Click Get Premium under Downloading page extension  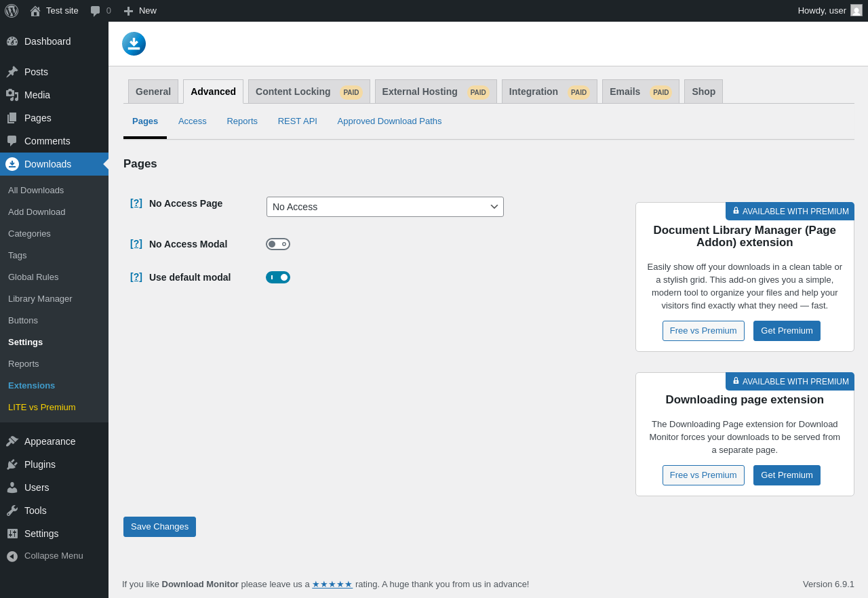[x=787, y=475]
